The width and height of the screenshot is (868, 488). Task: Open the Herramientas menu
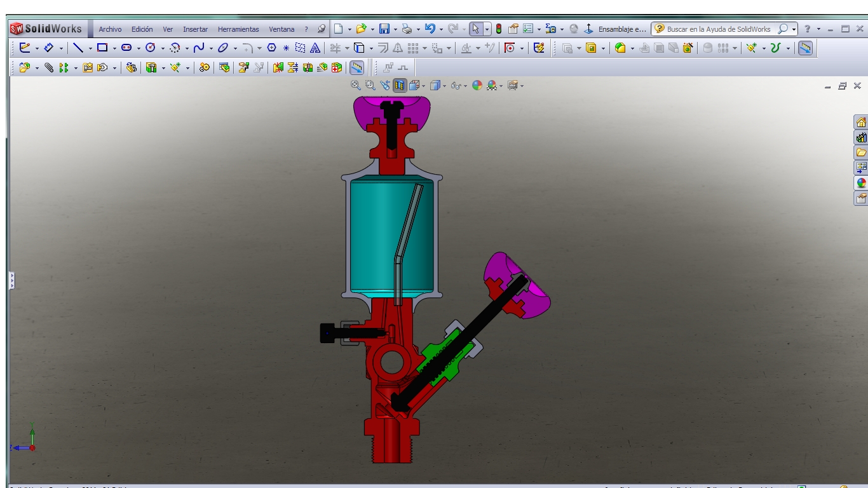click(x=238, y=29)
